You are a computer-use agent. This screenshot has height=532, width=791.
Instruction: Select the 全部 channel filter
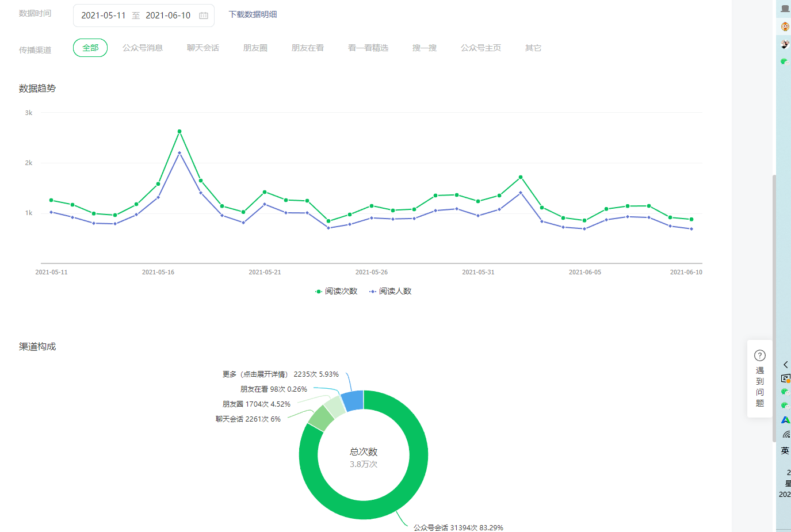(x=90, y=48)
